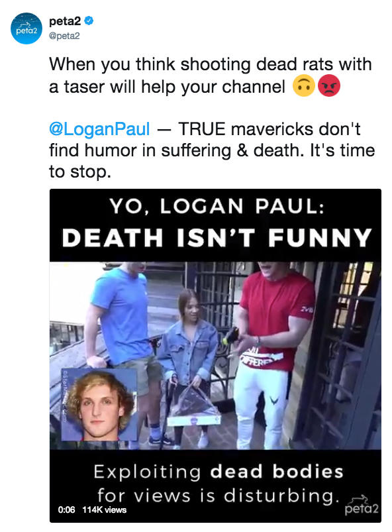The width and height of the screenshot is (392, 532).
Task: Click the 'dead bodies' caption text
Action: (x=277, y=472)
